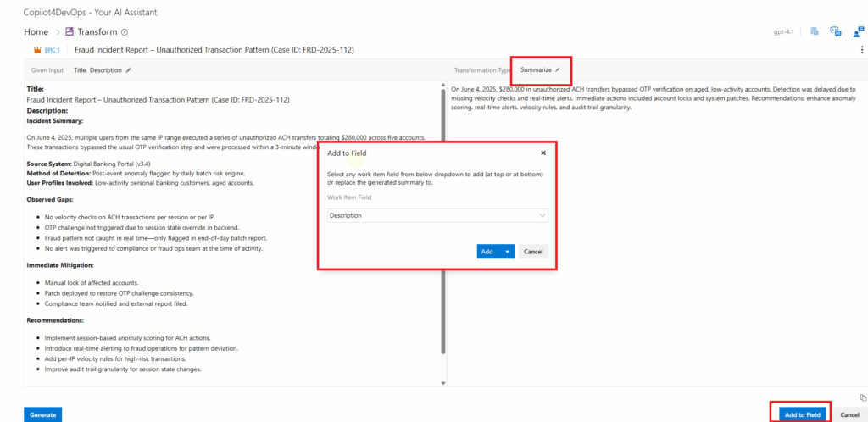Open the Add split-button dropdown arrow

point(507,252)
